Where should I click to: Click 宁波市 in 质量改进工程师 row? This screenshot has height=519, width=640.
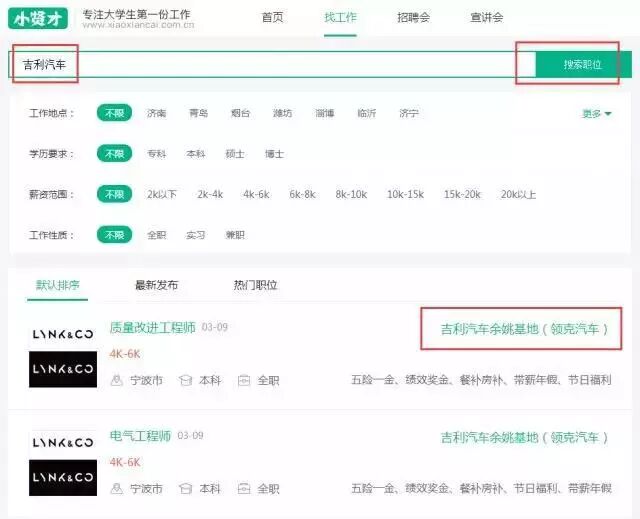146,380
